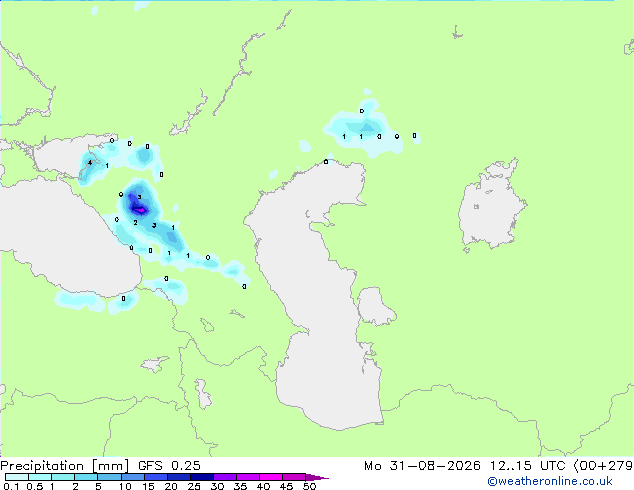The height and width of the screenshot is (490, 634).
Task: Pick the 5–10 mm legend color swatch
Action: click(109, 477)
